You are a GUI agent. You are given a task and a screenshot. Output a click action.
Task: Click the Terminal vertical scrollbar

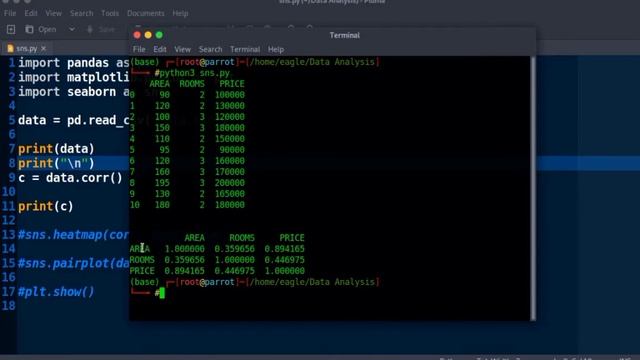pyautogui.click(x=533, y=188)
